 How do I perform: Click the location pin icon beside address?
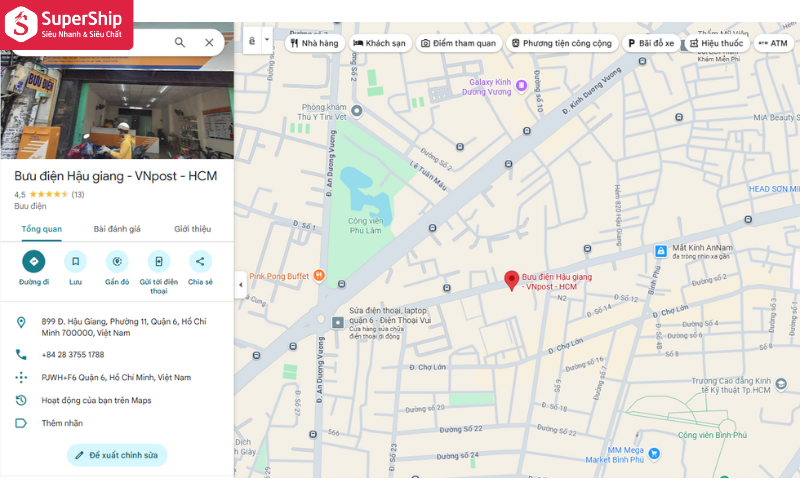(x=21, y=322)
